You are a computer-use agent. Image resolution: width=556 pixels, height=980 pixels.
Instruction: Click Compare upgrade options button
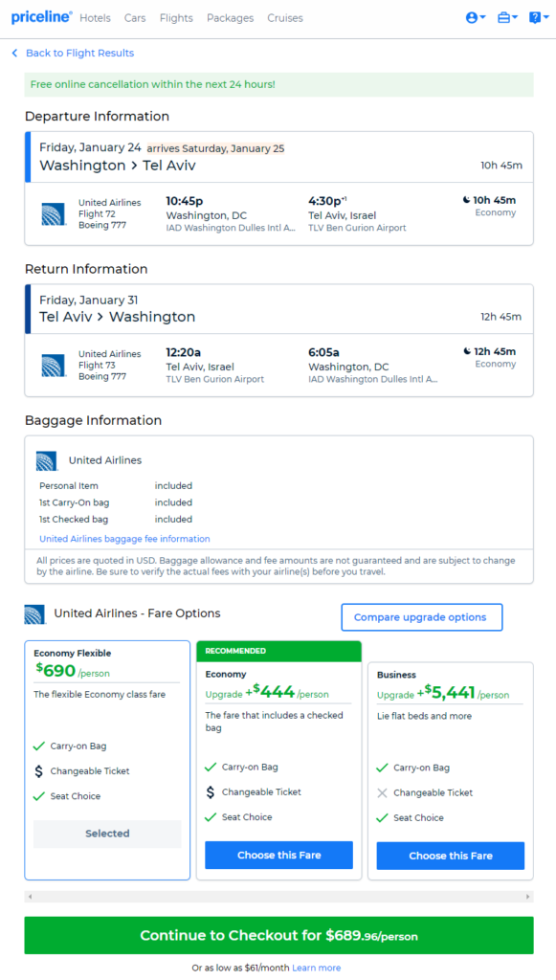point(422,617)
